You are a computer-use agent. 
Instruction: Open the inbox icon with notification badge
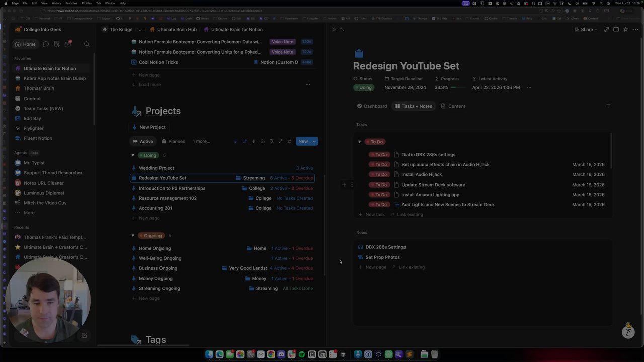[68, 44]
